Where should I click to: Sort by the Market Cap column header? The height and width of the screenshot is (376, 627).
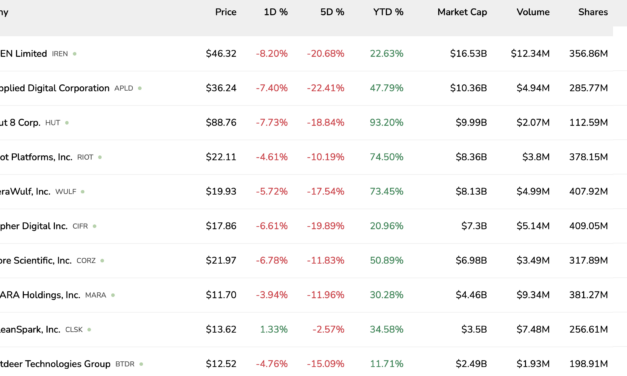coord(462,12)
